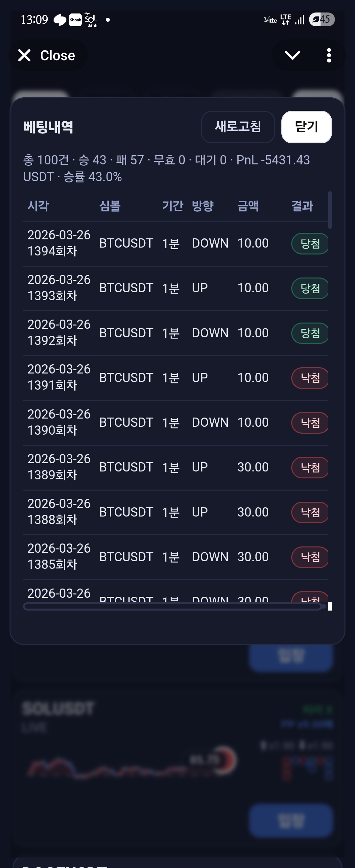Viewport: 355px width, 868px height.
Task: Tap the KakaoTalk status bar icon
Action: 60,20
